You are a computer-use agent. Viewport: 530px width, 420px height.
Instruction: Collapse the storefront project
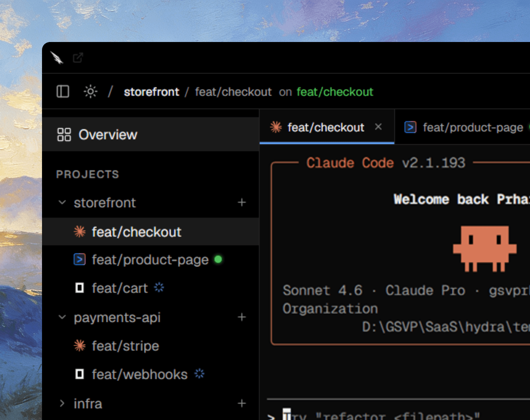tap(62, 202)
